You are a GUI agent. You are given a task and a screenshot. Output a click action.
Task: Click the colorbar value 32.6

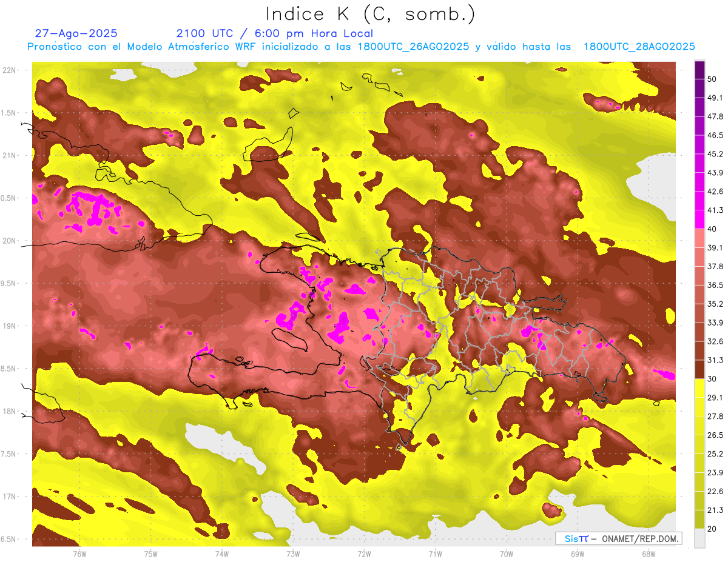(715, 341)
